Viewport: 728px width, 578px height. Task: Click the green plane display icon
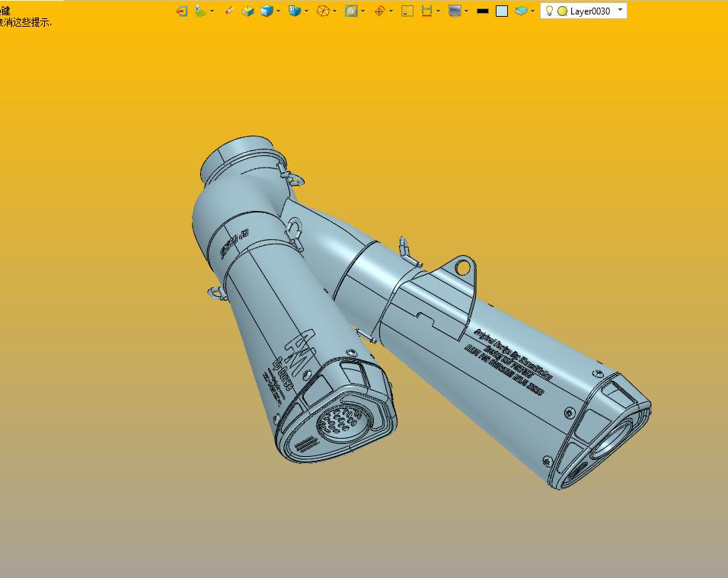coord(200,11)
